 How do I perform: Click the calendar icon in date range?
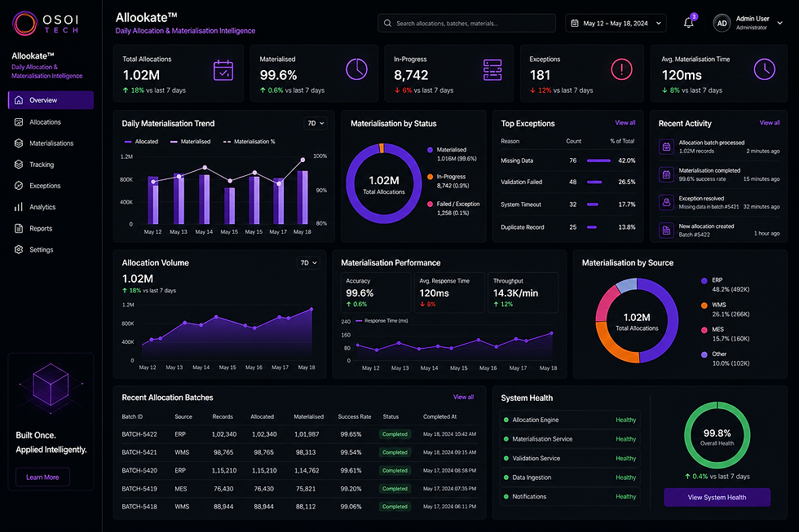575,24
